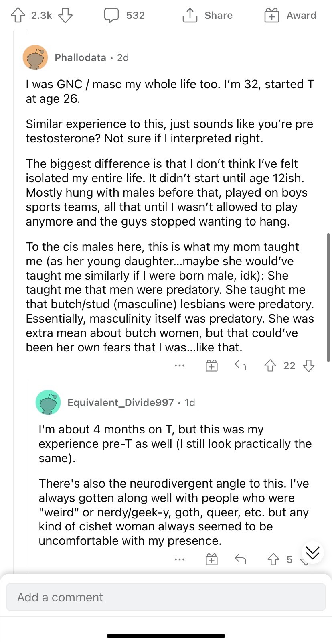Viewport: 332px width, 644px height.
Task: Downvote the main post
Action: pos(65,16)
